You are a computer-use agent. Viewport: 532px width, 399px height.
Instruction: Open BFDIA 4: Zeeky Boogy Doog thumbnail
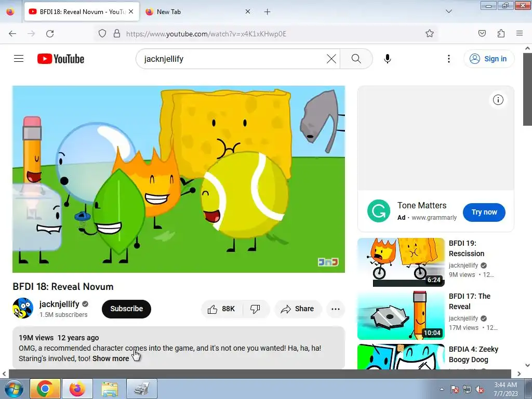[401, 356]
